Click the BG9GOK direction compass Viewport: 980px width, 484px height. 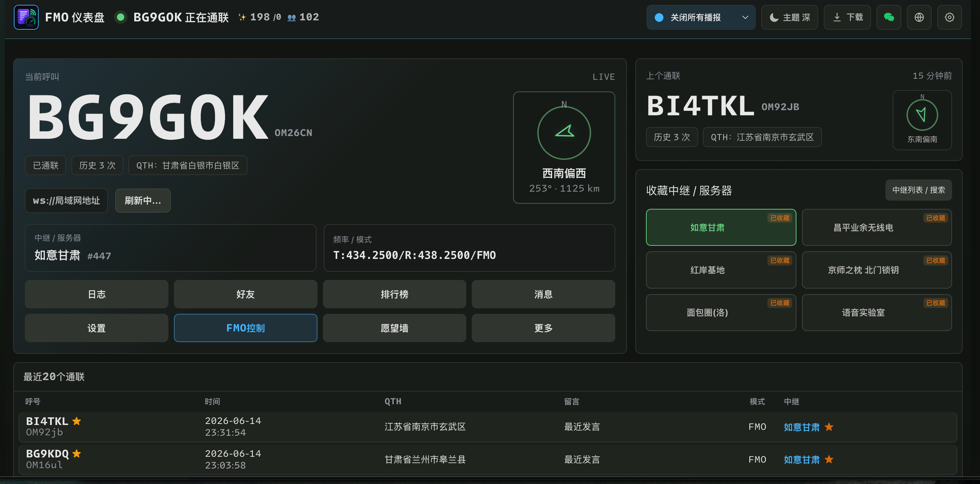564,133
